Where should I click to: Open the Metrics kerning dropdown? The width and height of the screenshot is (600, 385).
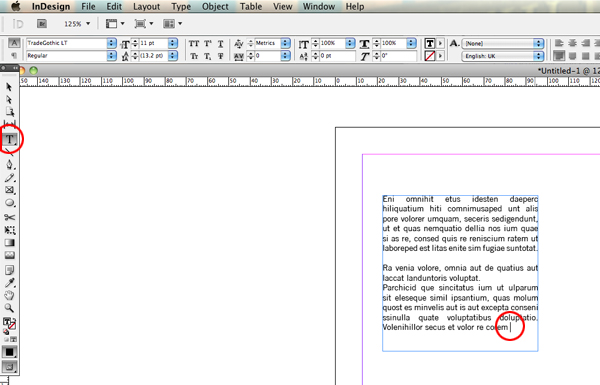pyautogui.click(x=285, y=43)
